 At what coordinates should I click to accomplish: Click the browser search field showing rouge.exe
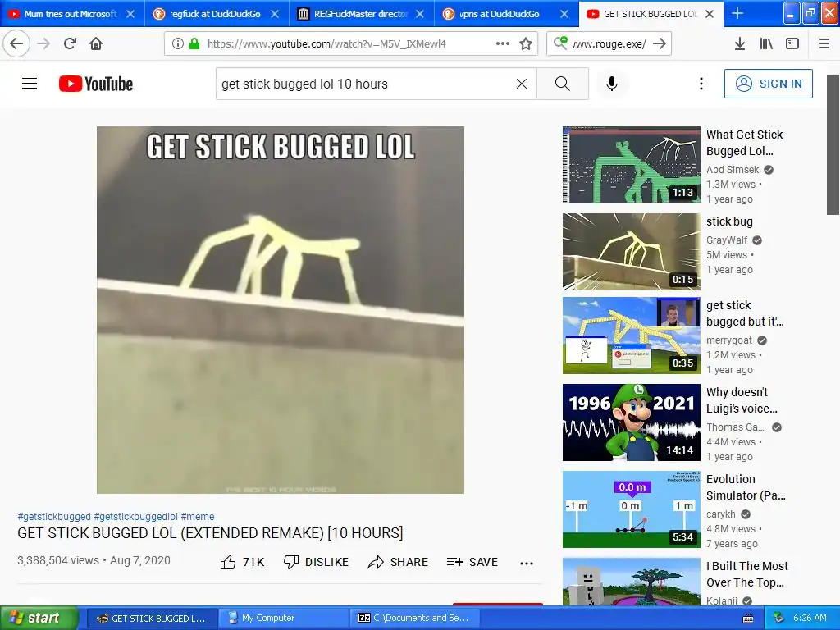[x=610, y=43]
